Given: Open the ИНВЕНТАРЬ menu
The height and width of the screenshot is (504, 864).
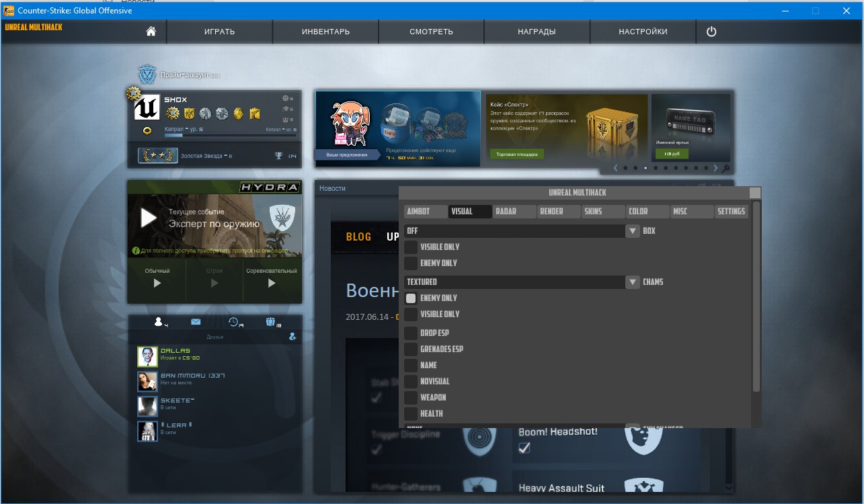Looking at the screenshot, I should click(x=325, y=32).
